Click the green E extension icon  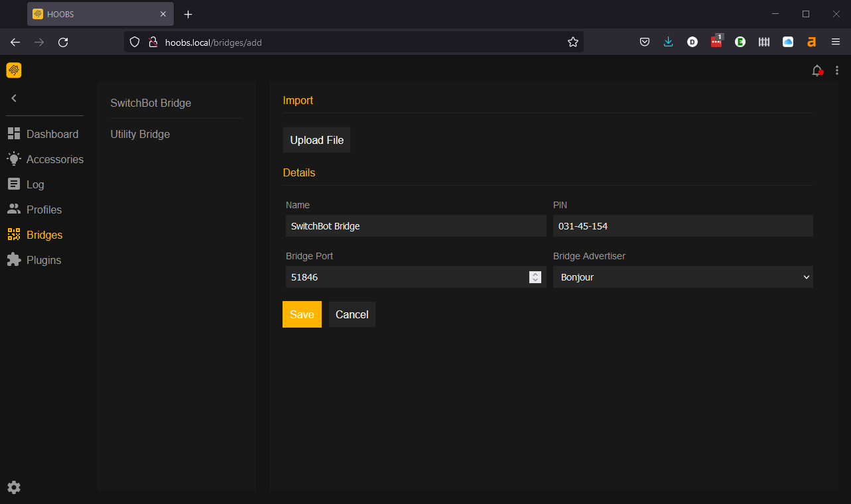tap(740, 42)
